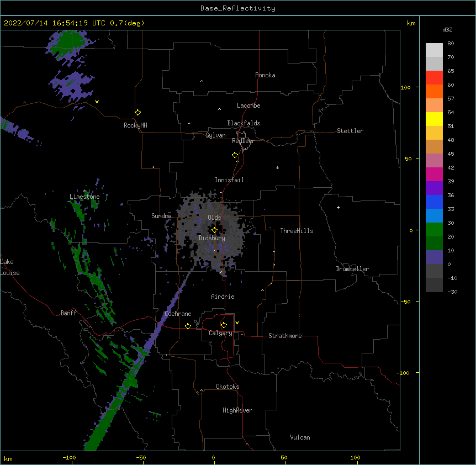Click the Okotoks label
Viewport: 476px width, 465px height.
(228, 387)
